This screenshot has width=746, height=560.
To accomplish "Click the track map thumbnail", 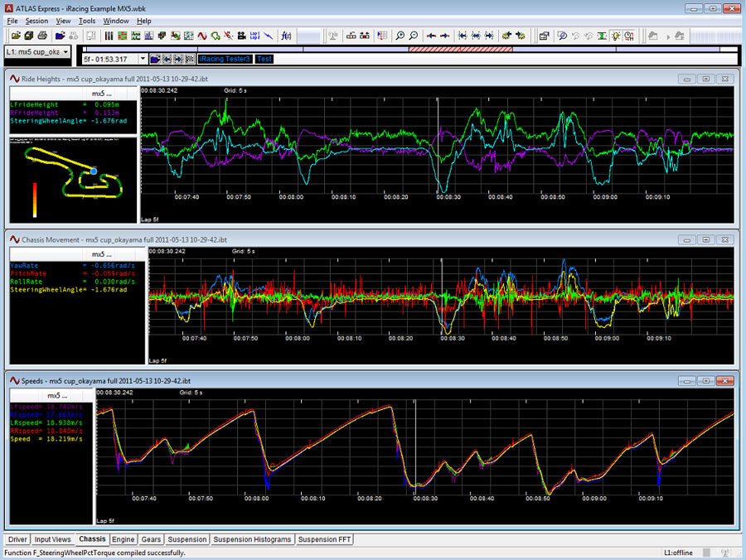I will coord(74,177).
